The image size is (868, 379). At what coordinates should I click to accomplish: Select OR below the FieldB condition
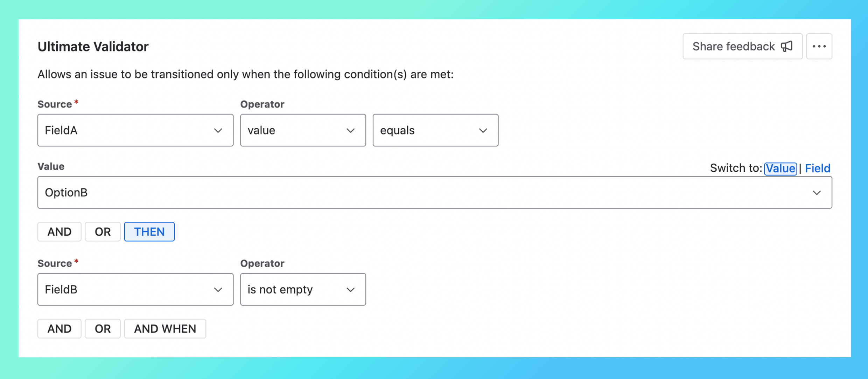[103, 329]
